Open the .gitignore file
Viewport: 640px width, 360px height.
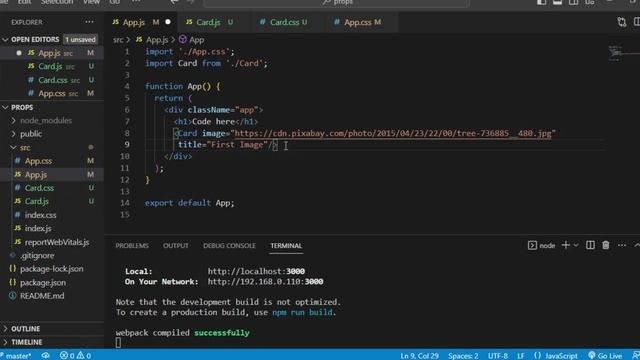click(52, 256)
